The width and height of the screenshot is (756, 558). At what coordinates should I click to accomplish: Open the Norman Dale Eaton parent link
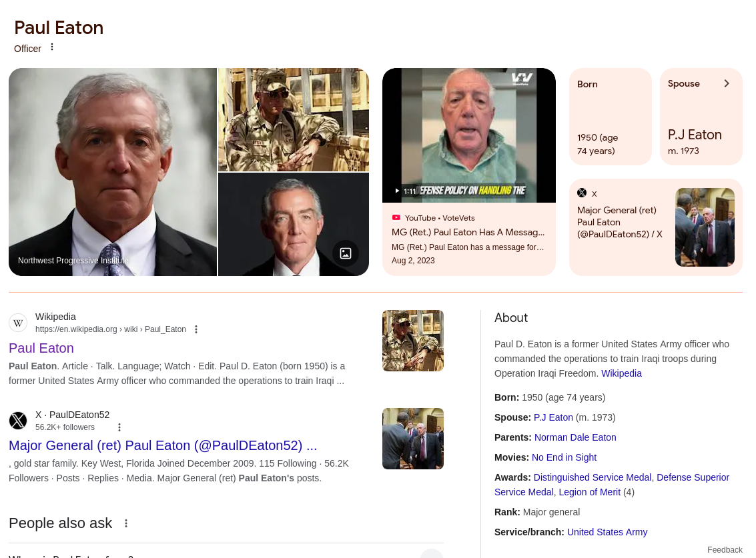click(575, 437)
